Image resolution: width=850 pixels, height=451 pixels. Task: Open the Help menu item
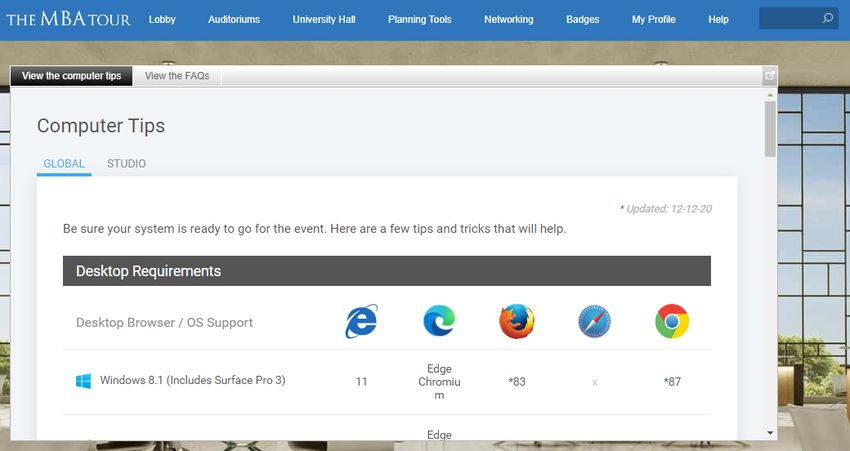tap(718, 20)
